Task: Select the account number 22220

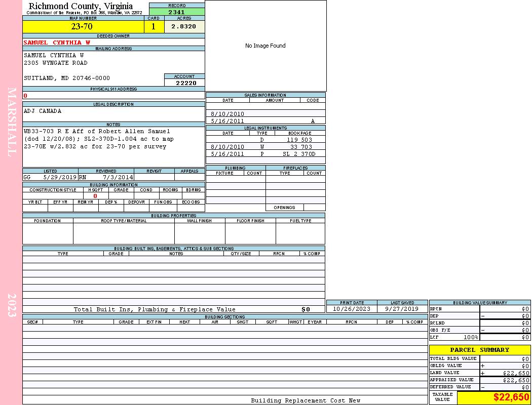Action: pos(186,83)
